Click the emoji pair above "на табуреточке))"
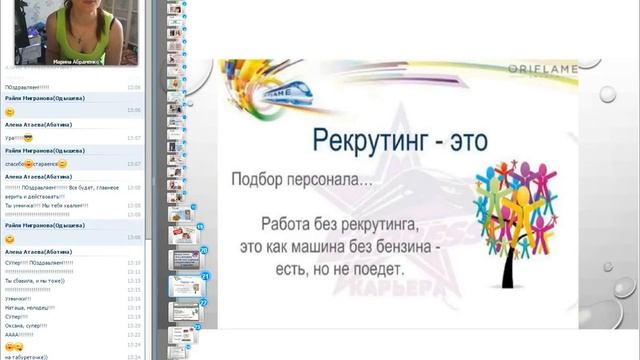The height and width of the screenshot is (360, 640). (x=14, y=347)
